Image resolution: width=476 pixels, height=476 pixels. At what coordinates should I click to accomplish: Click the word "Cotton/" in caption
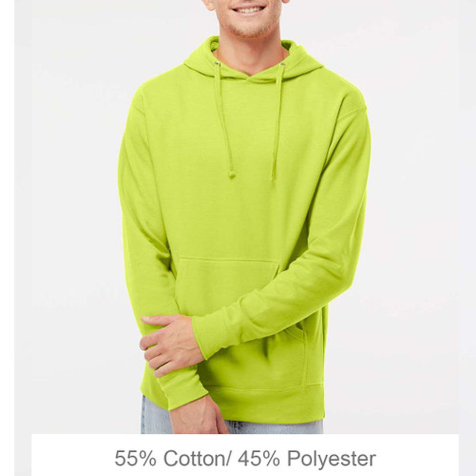(x=198, y=458)
